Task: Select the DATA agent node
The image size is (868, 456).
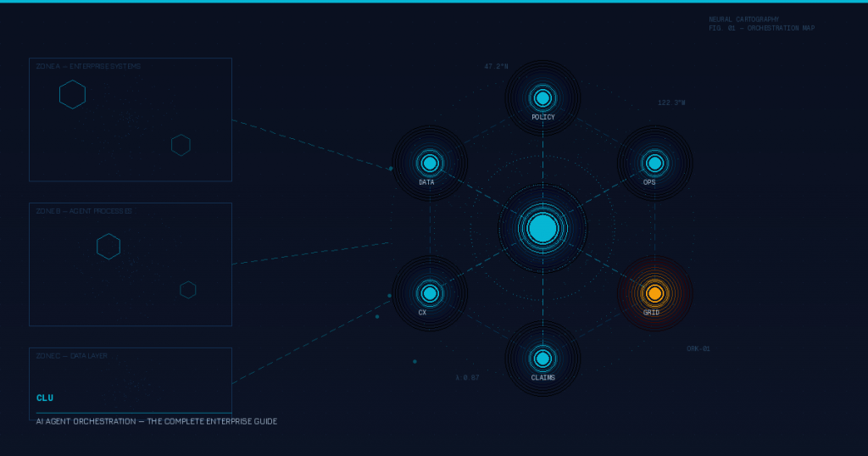Action: click(x=430, y=163)
